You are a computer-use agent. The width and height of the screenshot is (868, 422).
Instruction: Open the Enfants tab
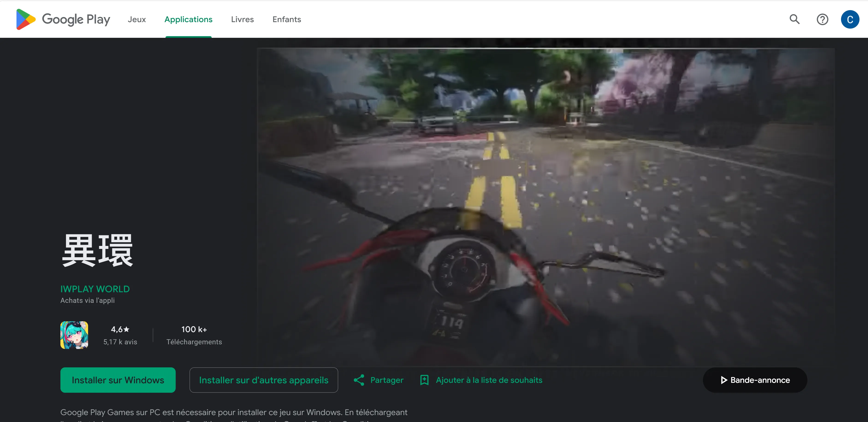(287, 19)
